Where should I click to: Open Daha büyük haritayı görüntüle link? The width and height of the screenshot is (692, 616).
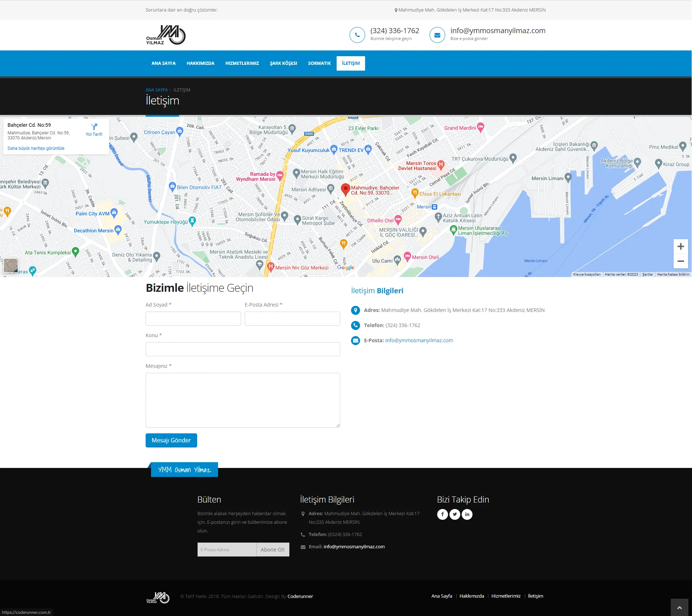36,148
